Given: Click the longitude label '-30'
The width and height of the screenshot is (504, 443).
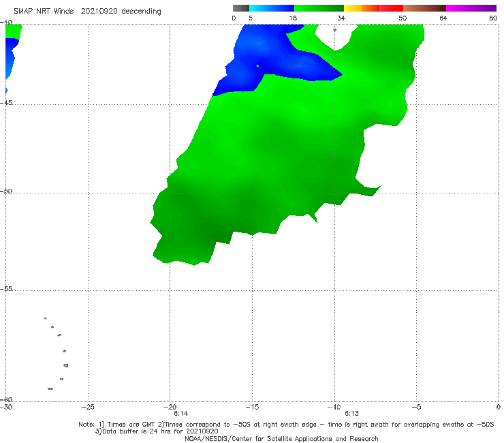Looking at the screenshot, I should tap(6, 407).
